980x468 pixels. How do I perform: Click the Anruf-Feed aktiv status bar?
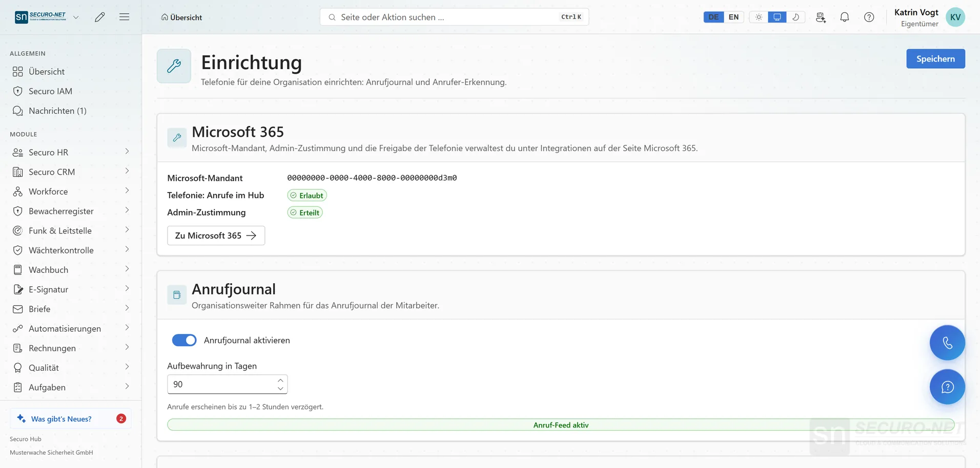[x=561, y=425]
